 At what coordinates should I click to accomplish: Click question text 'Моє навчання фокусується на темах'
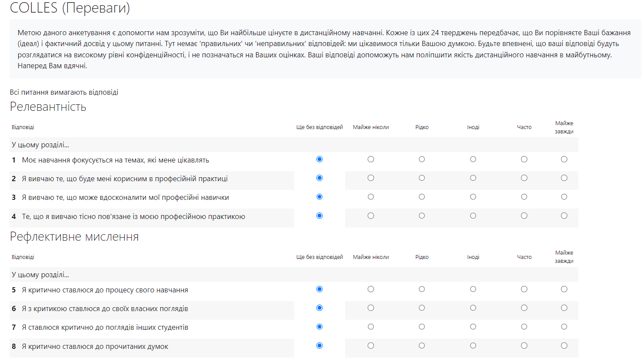84,160
